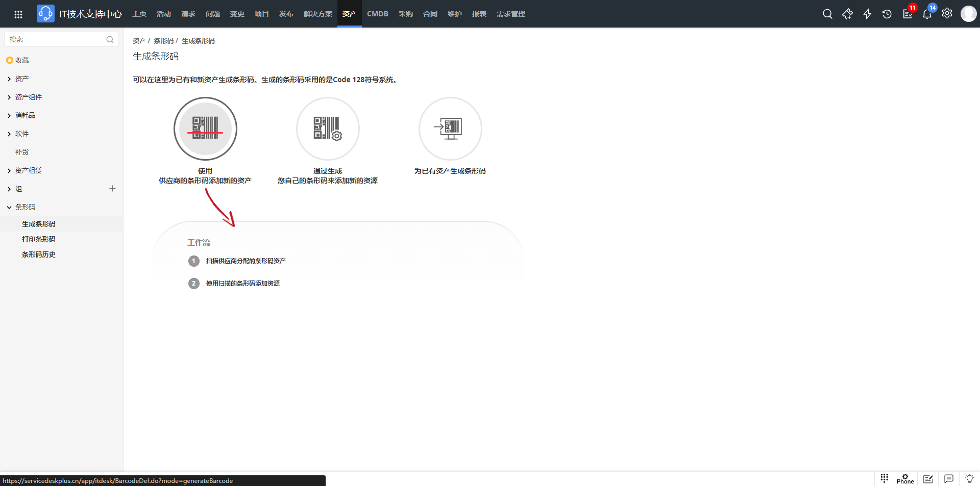980x486 pixels.
Task: Click workflow step 使用扫描的条形码添加资源
Action: point(243,283)
